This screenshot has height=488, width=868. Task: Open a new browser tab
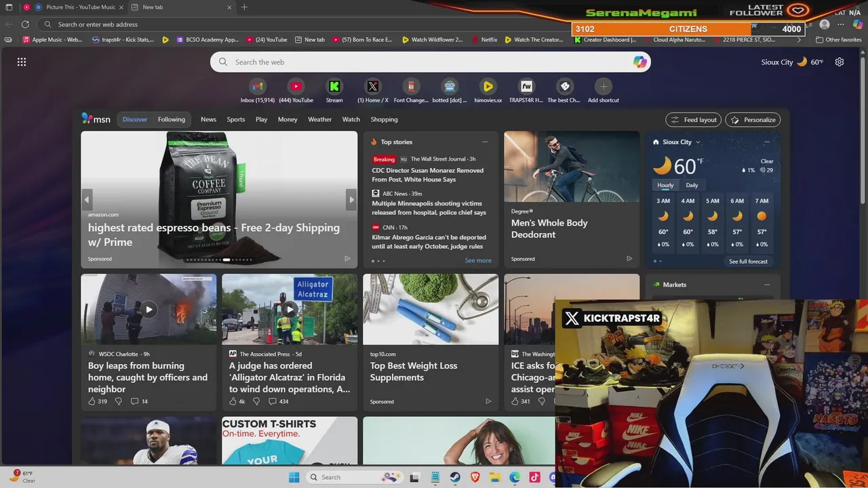click(x=244, y=7)
